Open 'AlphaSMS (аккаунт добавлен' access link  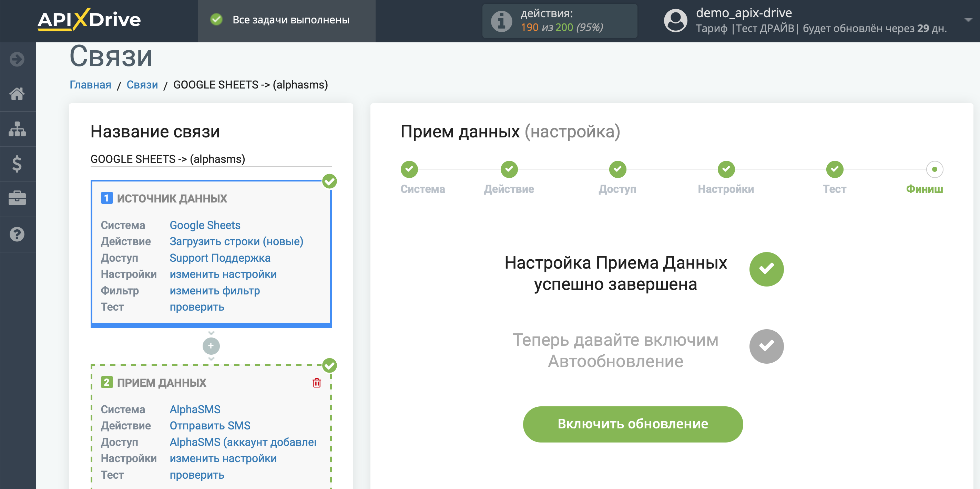click(x=243, y=442)
